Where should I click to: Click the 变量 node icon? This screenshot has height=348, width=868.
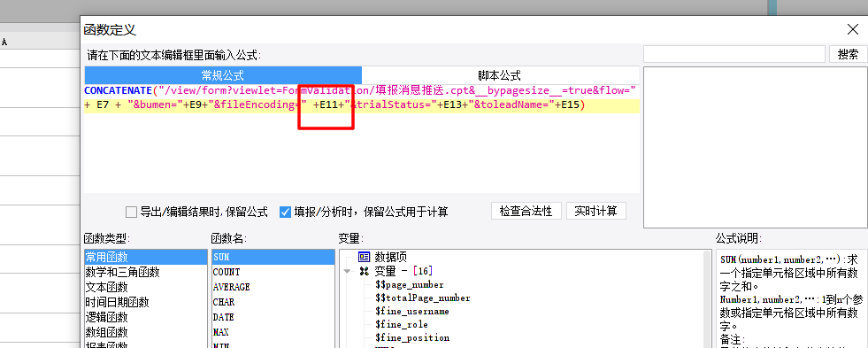pos(364,271)
